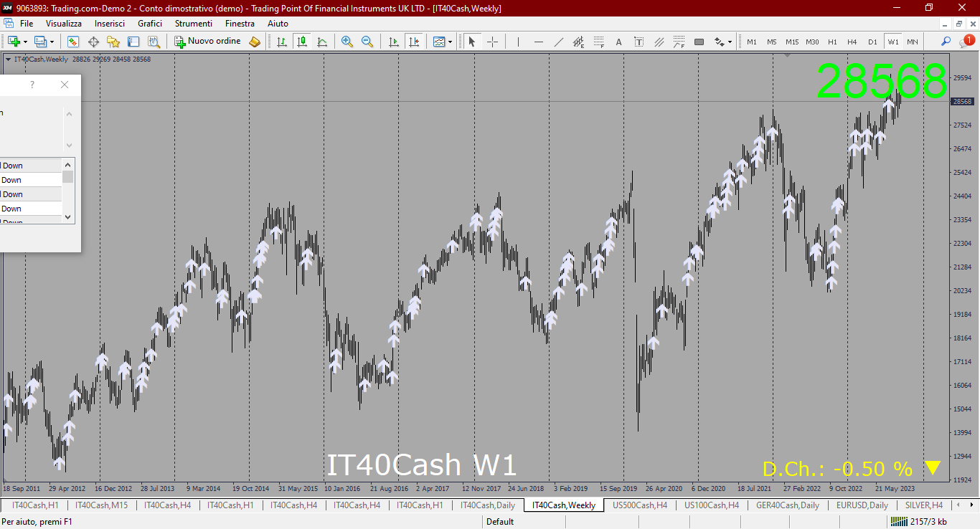This screenshot has height=529, width=980.
Task: Select the Fibonacci arc tool icon
Action: 679,42
